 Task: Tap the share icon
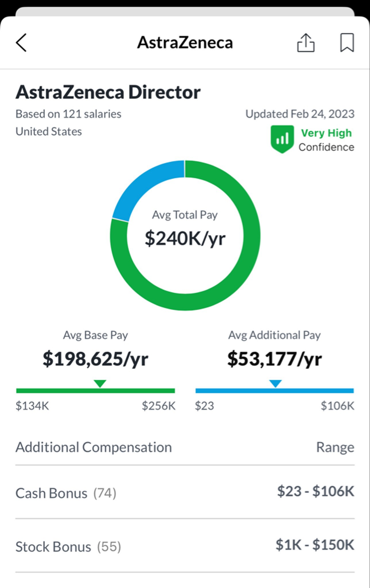coord(306,43)
